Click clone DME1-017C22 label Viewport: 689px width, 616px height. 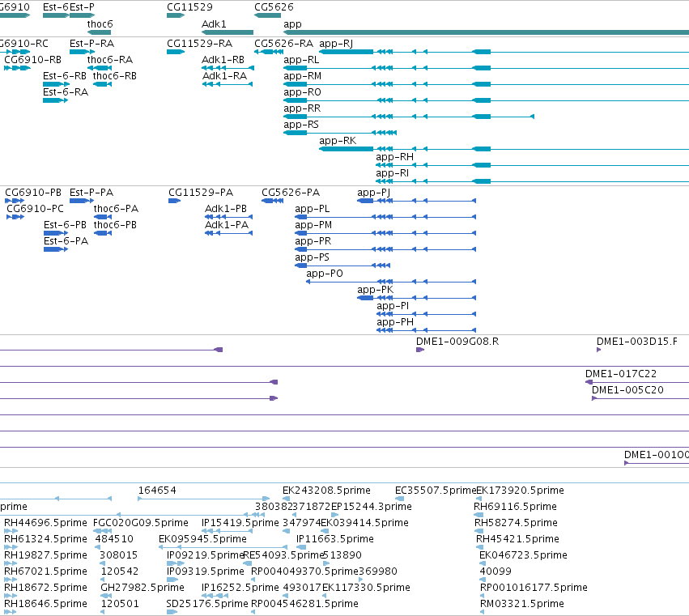[621, 374]
